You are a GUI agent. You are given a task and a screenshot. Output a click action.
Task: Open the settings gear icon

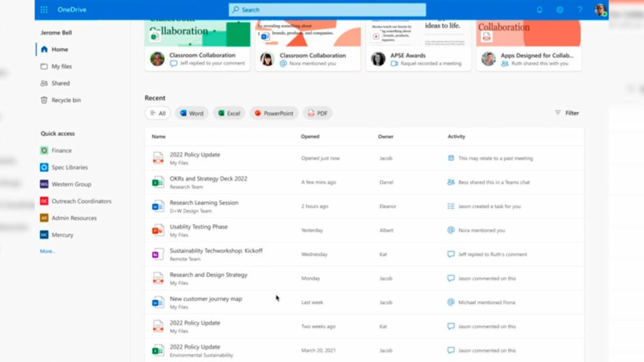(559, 9)
